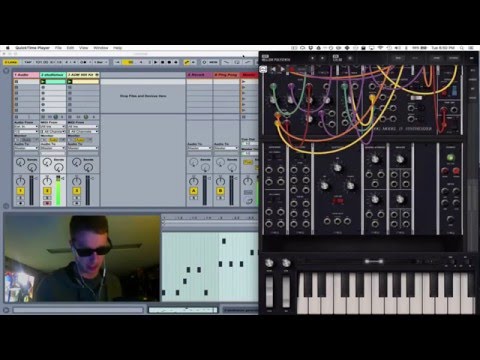The image size is (480, 360).
Task: Select the A Reverb return track header
Action: pyautogui.click(x=199, y=75)
